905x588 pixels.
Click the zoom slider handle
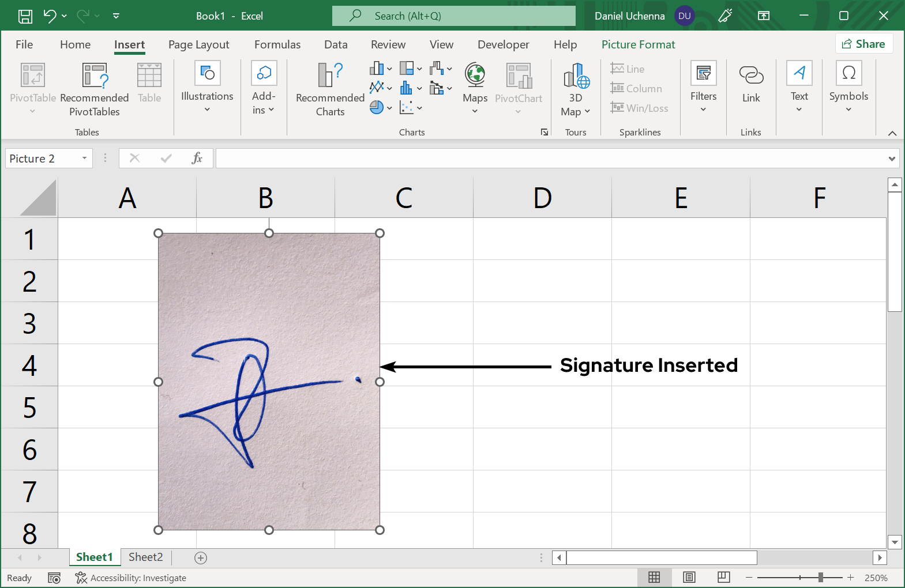pyautogui.click(x=820, y=577)
